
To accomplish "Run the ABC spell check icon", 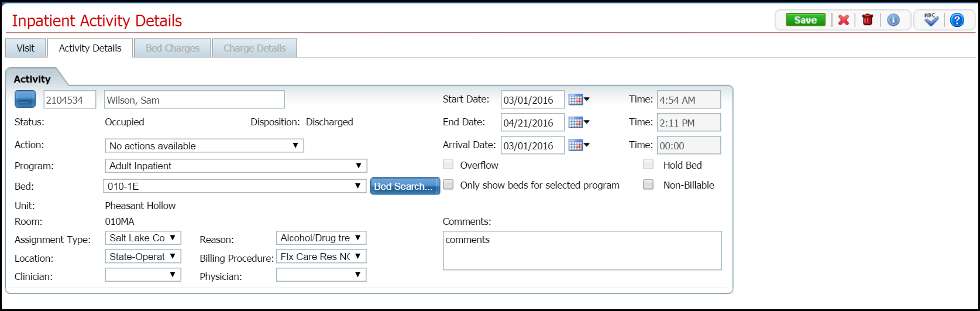I will [931, 20].
